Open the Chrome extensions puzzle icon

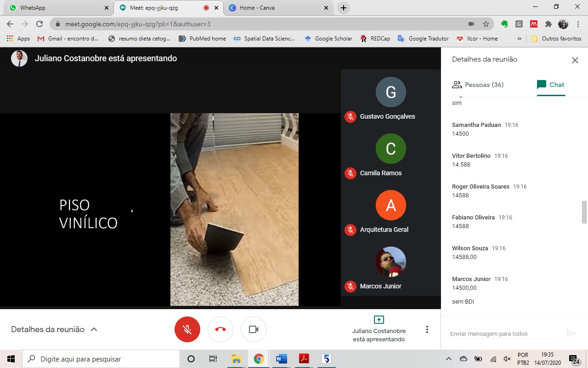click(x=548, y=24)
